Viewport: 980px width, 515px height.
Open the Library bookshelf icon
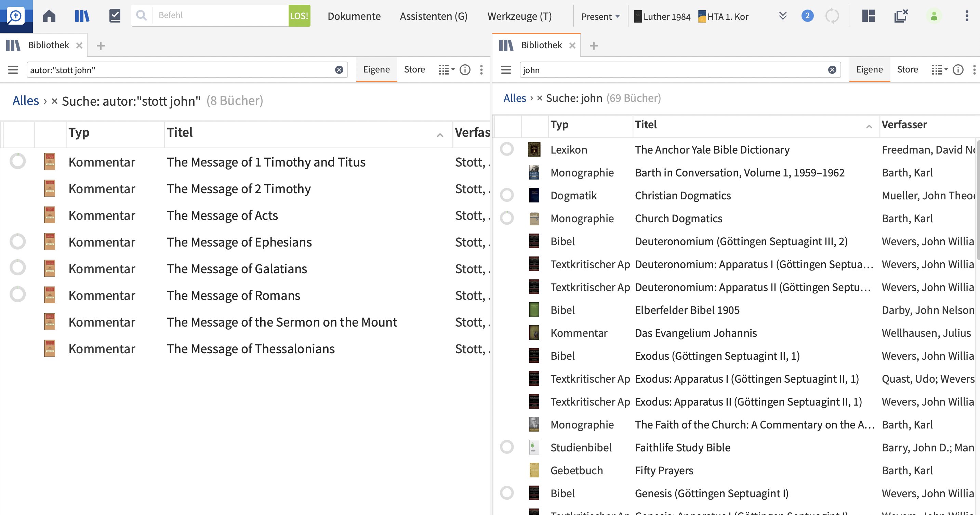pos(82,16)
